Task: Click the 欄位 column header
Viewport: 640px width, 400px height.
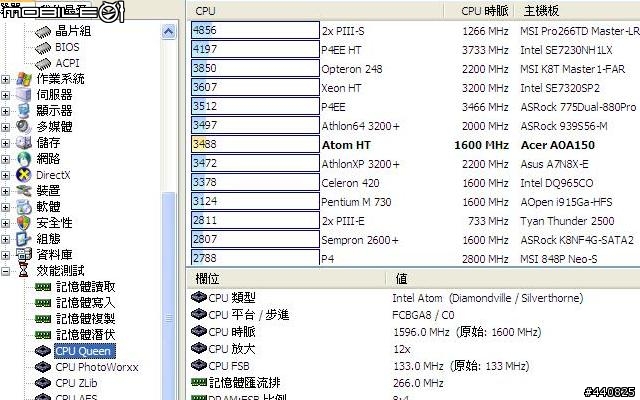Action: coord(287,279)
